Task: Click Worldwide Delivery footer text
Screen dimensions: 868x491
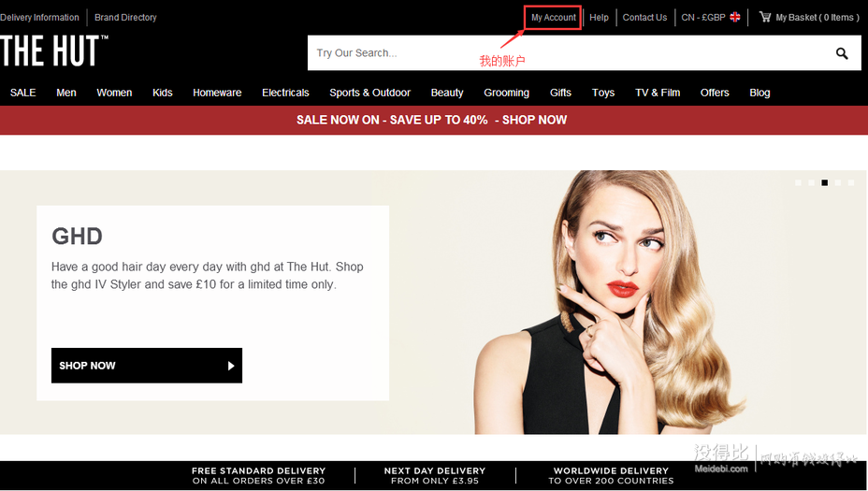Action: point(611,475)
